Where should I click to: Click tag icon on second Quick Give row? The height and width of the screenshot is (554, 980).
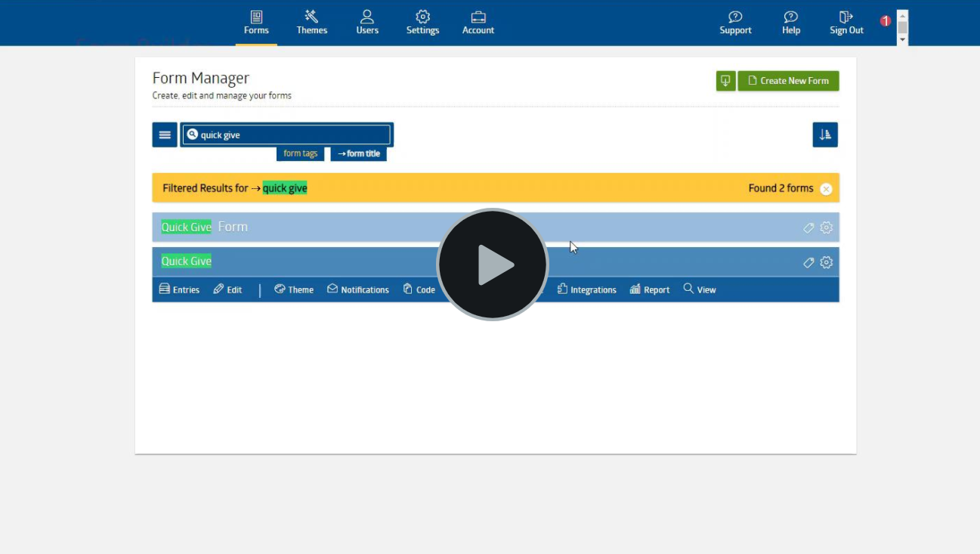[x=808, y=262]
